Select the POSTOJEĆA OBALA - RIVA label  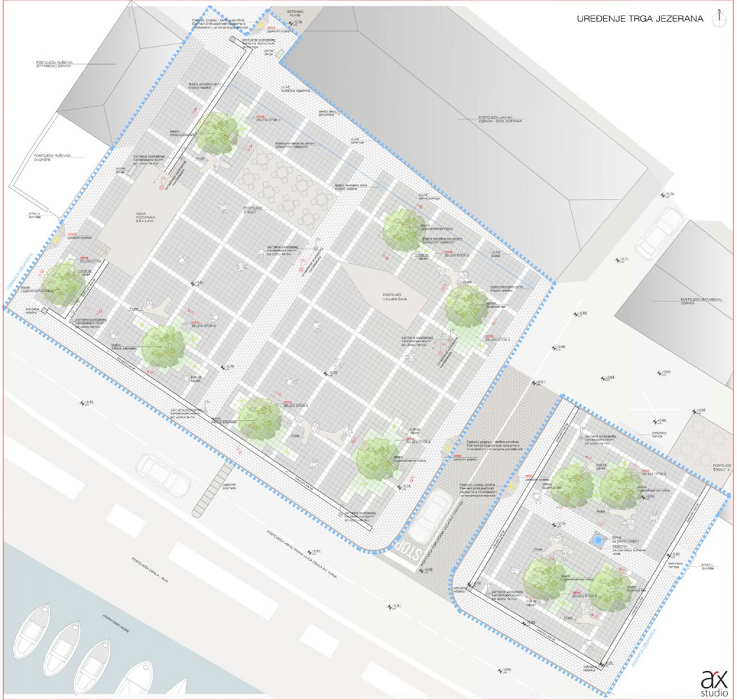click(x=149, y=570)
